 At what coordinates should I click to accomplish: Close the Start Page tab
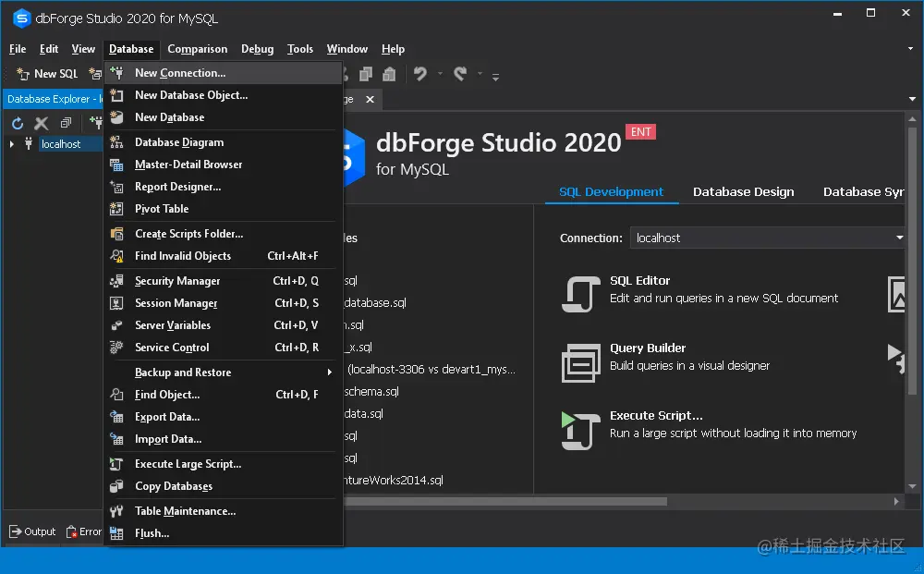[x=371, y=99]
